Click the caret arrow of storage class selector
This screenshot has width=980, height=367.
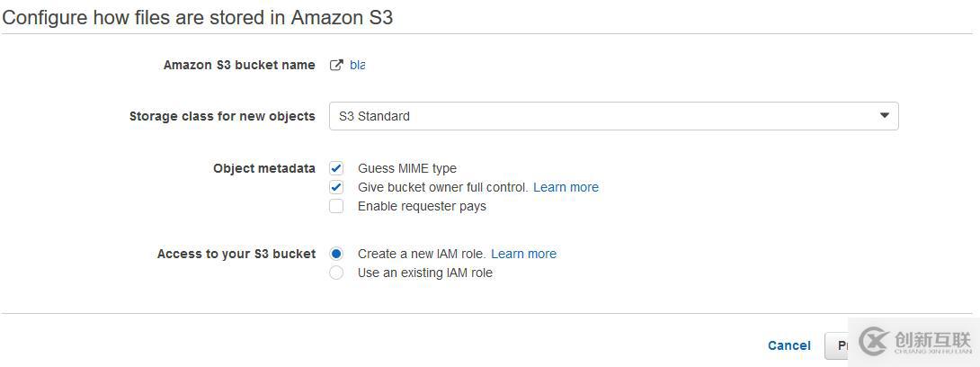click(884, 116)
